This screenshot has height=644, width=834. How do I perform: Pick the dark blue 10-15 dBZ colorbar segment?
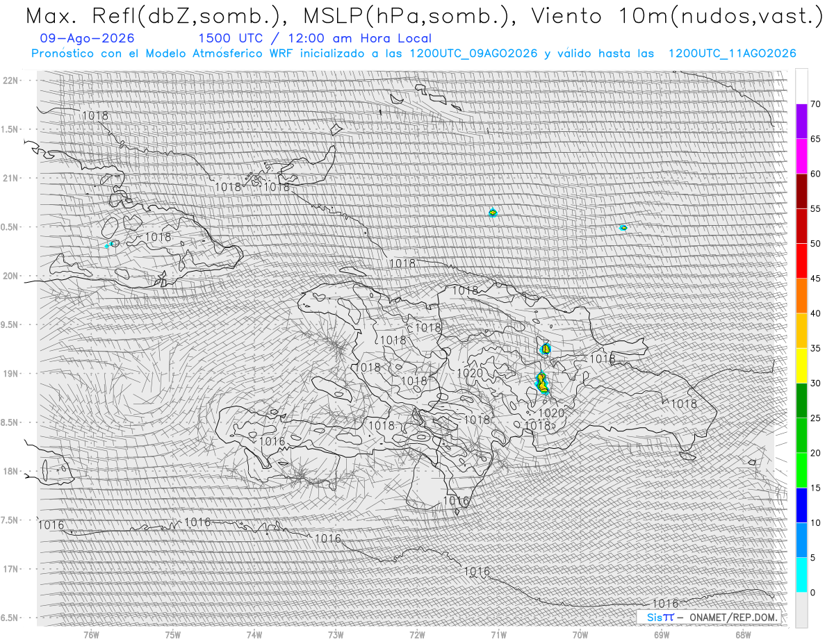[x=801, y=505]
